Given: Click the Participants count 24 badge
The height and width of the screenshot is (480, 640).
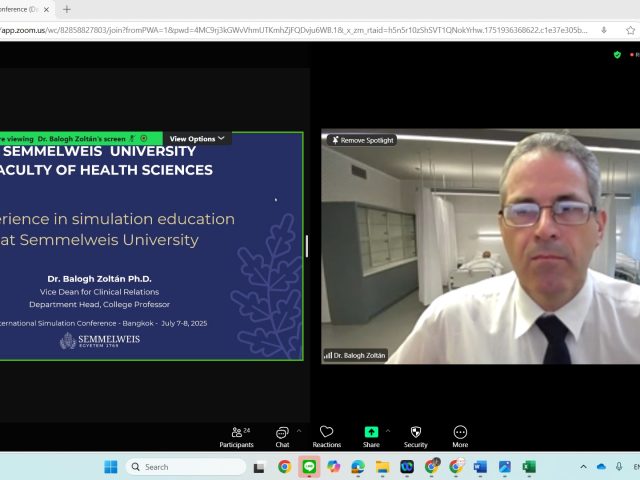Looking at the screenshot, I should click(x=247, y=430).
